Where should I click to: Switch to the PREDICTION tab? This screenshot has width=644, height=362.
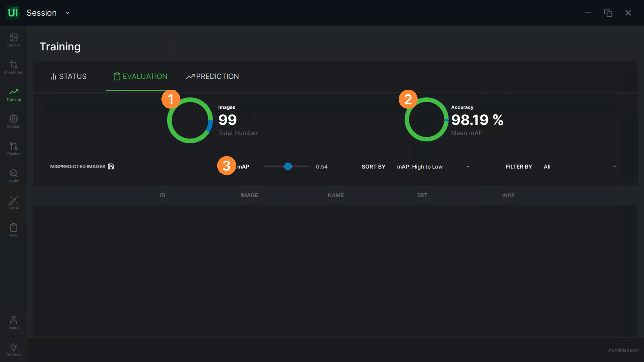pyautogui.click(x=213, y=76)
